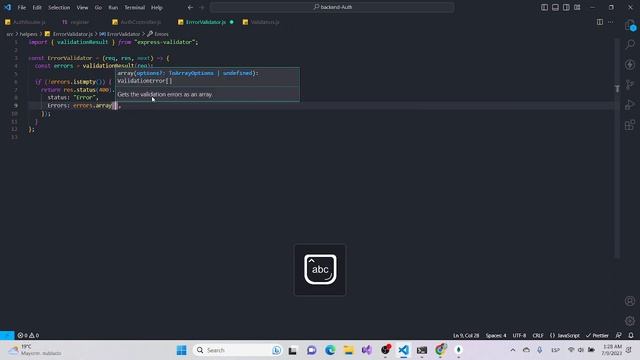Open the File menu
The image size is (640, 360).
click(x=22, y=7)
